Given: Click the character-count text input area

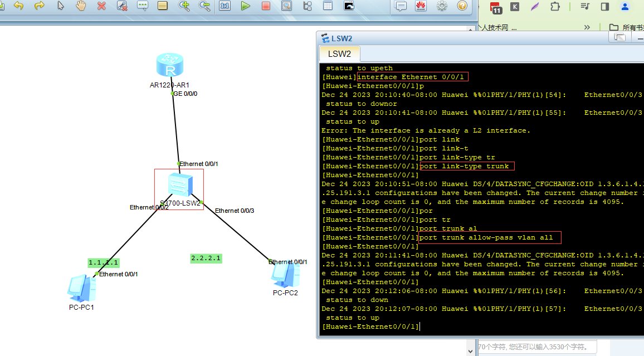Looking at the screenshot, I should click(536, 347).
